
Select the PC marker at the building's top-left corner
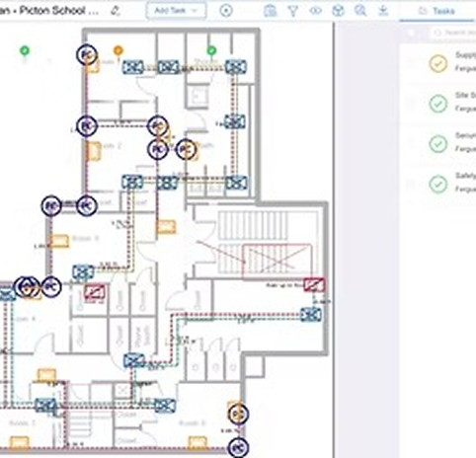pos(87,55)
